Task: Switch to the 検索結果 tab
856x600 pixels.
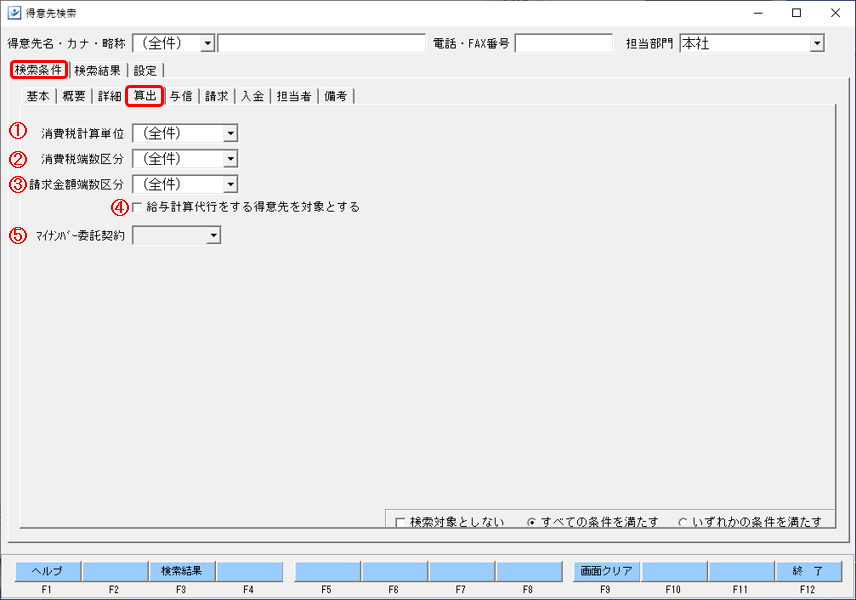Action: (x=97, y=70)
